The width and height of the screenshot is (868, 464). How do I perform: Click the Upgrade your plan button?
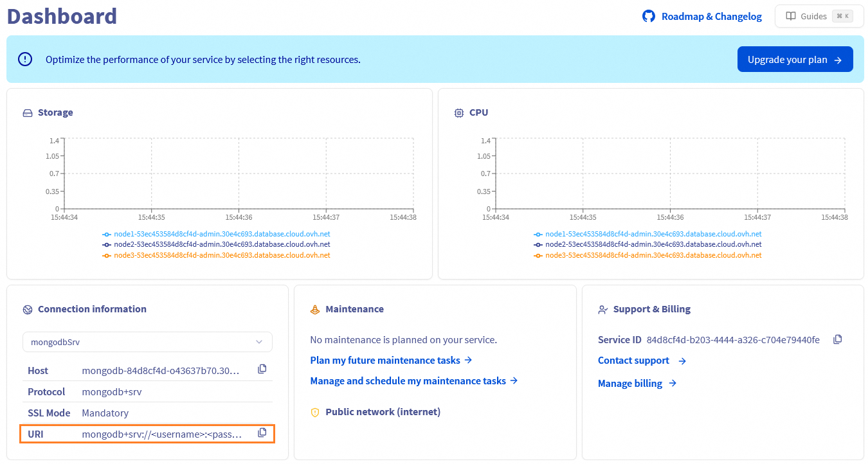point(795,58)
